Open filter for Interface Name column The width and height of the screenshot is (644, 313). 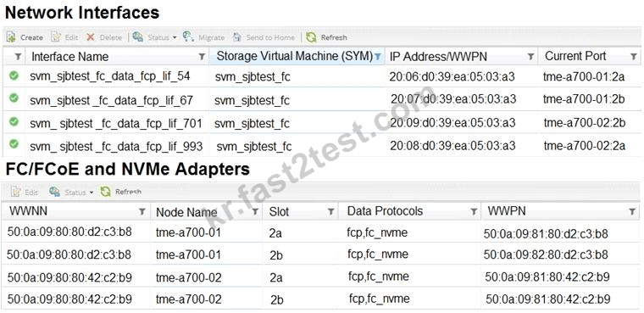tap(202, 57)
